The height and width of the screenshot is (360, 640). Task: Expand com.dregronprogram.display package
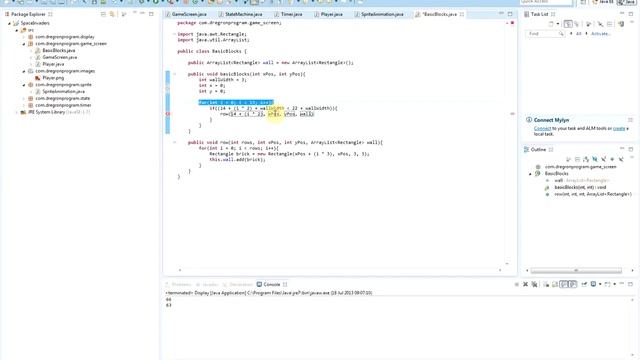click(24, 37)
